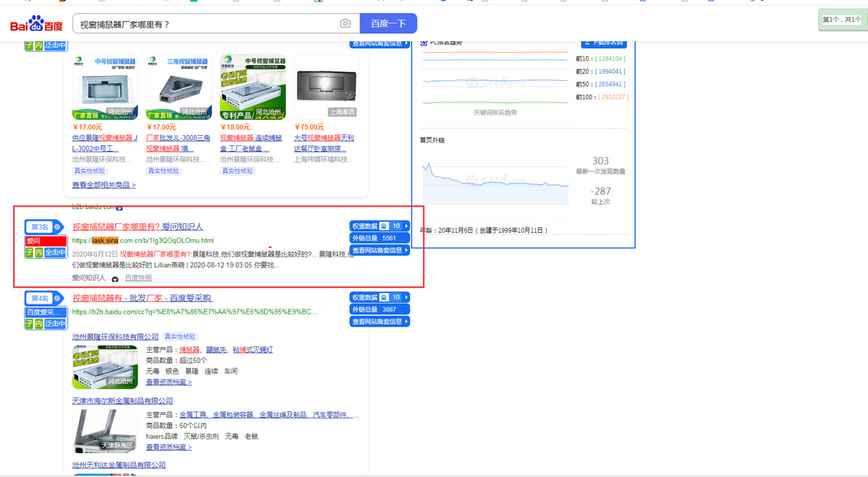
Task: Click the 真实性核验 verification tag
Action: [x=89, y=171]
